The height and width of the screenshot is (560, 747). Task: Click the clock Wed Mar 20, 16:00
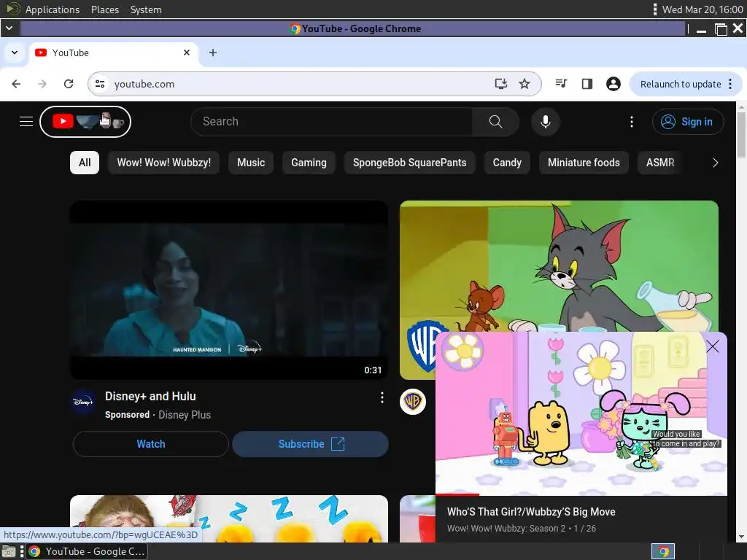tap(703, 9)
